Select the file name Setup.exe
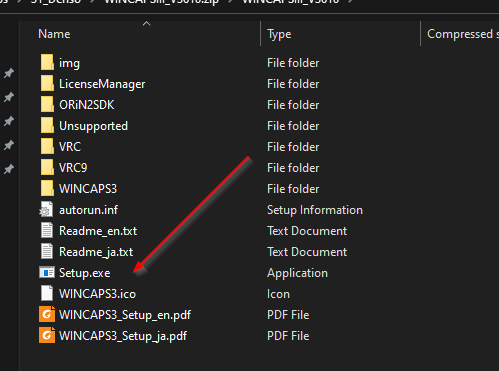The width and height of the screenshot is (499, 371). click(x=85, y=273)
